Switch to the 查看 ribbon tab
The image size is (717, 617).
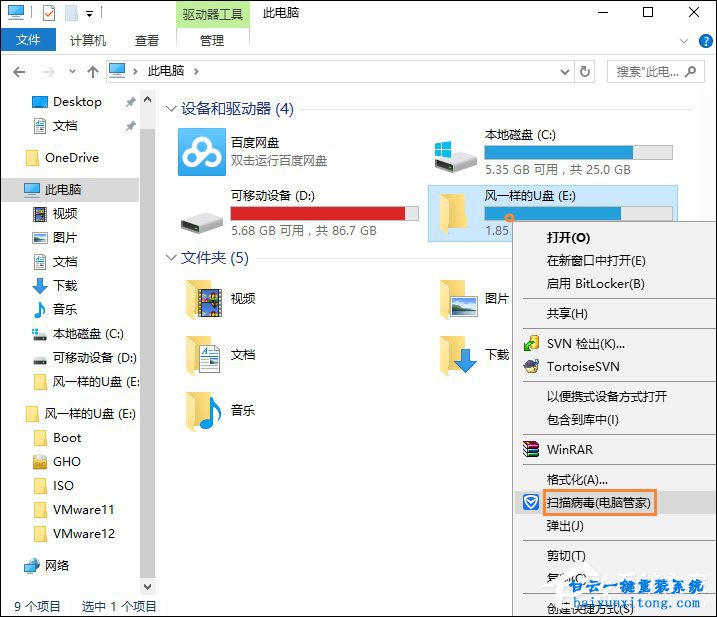click(147, 41)
